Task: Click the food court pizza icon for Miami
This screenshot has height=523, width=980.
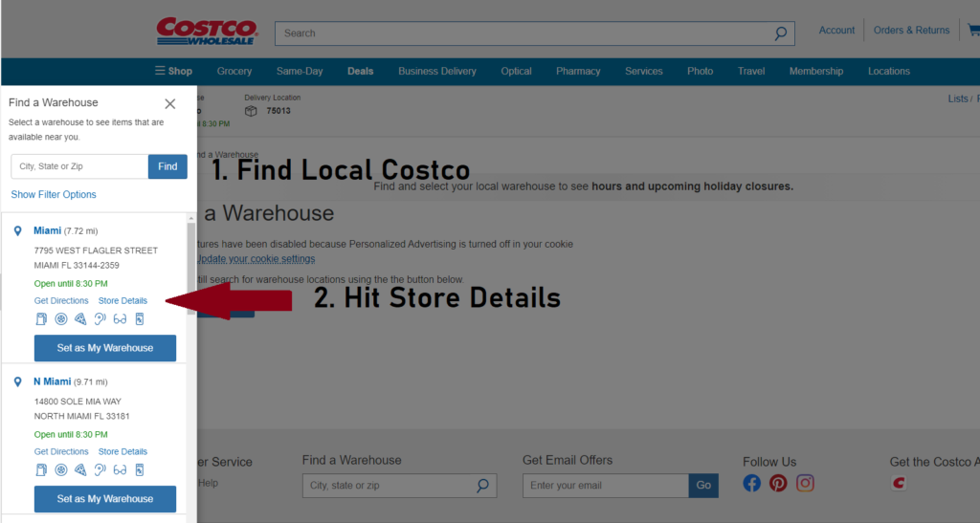Action: pos(80,319)
